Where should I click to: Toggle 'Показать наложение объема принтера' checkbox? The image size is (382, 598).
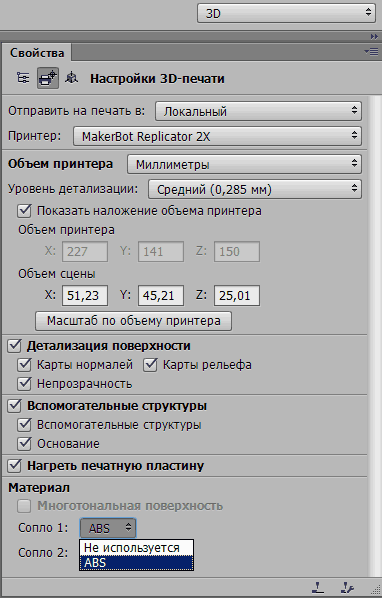pos(24,211)
